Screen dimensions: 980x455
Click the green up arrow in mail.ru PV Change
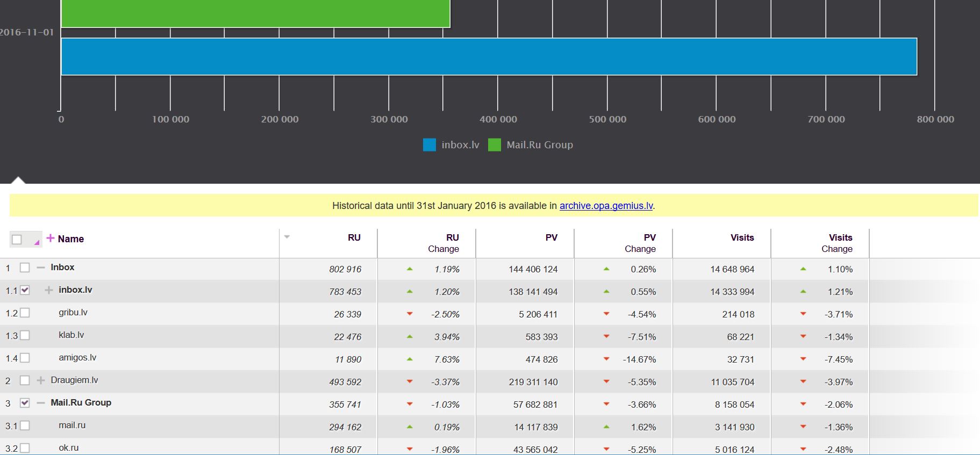[x=606, y=427]
